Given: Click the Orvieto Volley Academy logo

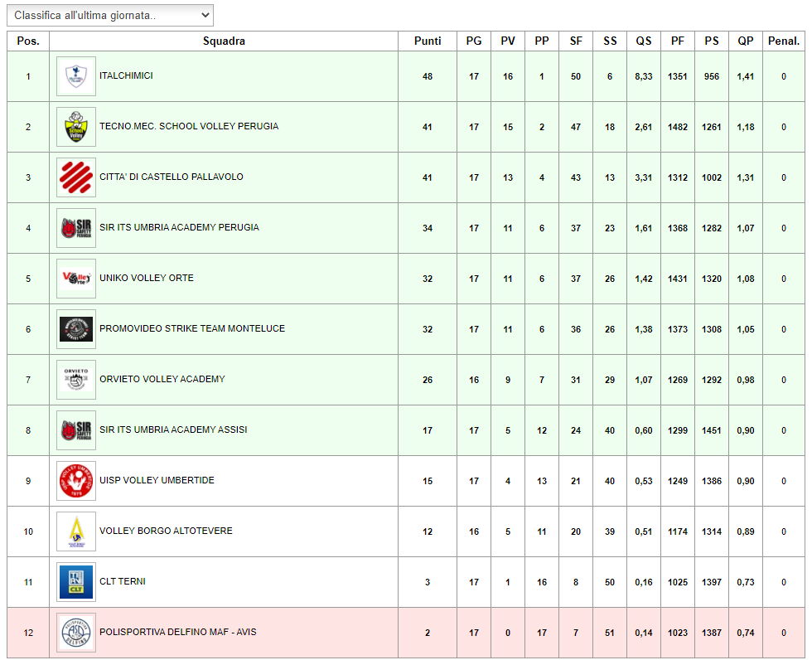Looking at the screenshot, I should point(76,380).
